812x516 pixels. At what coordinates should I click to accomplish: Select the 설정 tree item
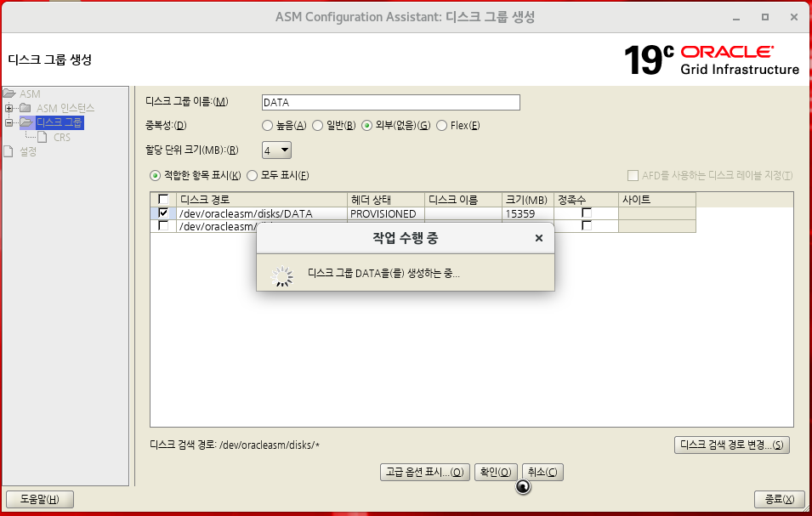tap(28, 151)
